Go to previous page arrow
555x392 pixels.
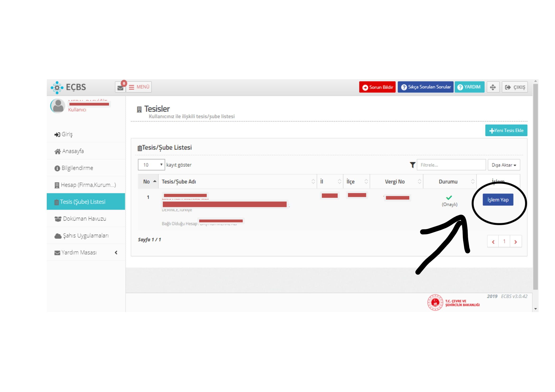pos(493,241)
